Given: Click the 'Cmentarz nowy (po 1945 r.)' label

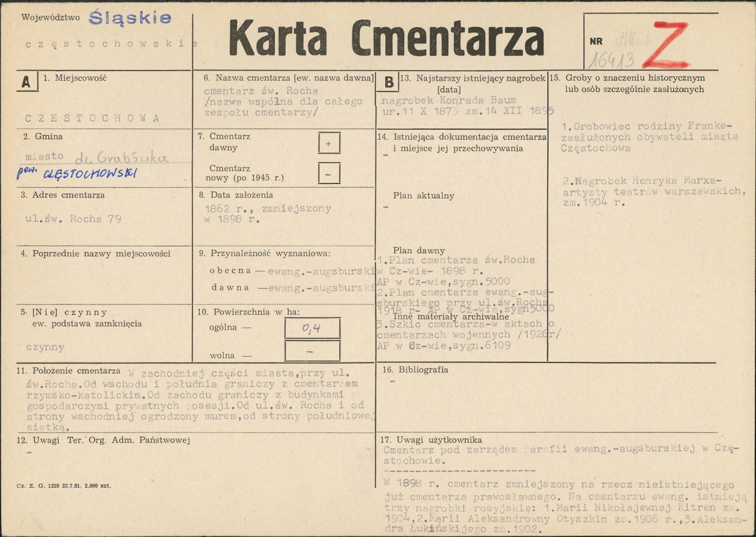Looking at the screenshot, I should tap(245, 173).
